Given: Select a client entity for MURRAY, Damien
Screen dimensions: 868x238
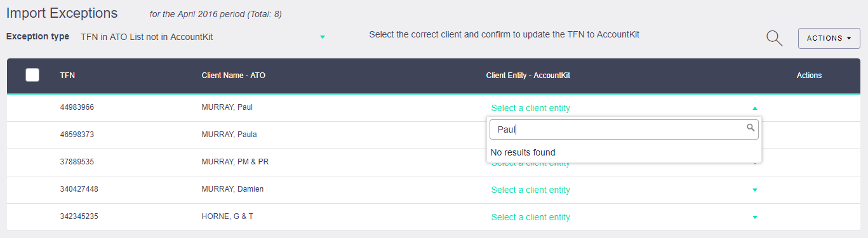Looking at the screenshot, I should tap(530, 190).
